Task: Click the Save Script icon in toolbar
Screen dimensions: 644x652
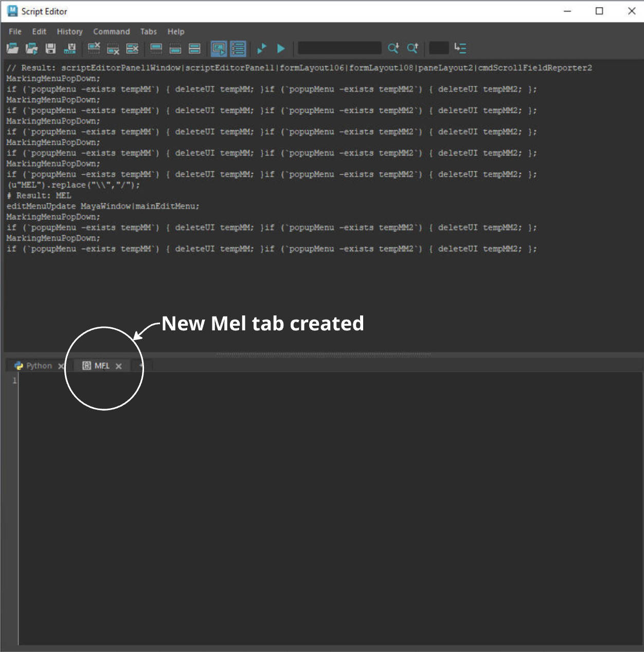Action: (50, 48)
